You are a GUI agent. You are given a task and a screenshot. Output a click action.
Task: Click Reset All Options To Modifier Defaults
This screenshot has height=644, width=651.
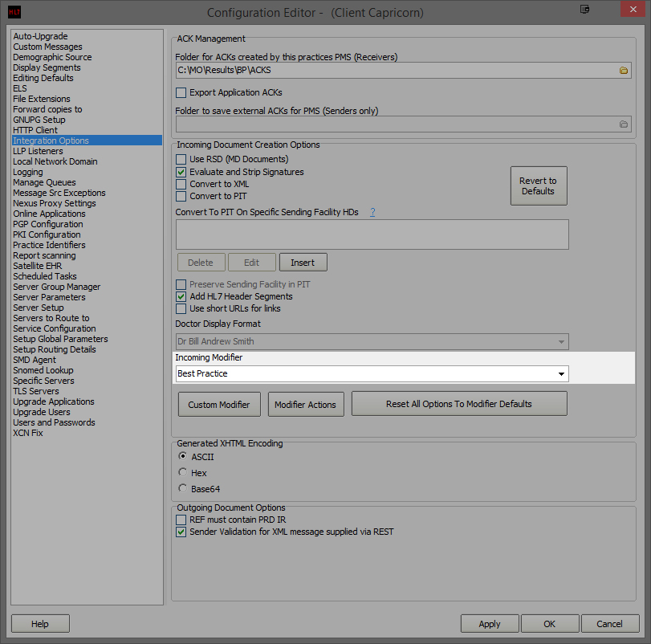pos(458,404)
